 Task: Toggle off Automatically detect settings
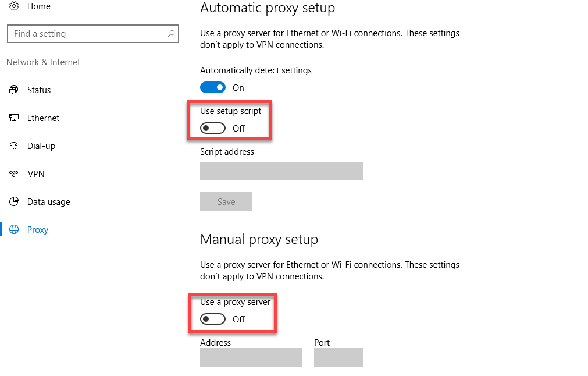coord(213,87)
